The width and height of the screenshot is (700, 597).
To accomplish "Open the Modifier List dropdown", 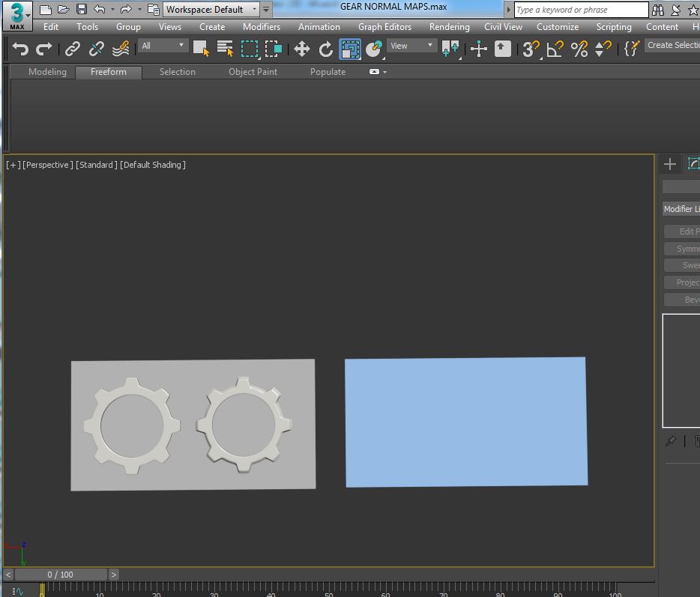I will (681, 209).
